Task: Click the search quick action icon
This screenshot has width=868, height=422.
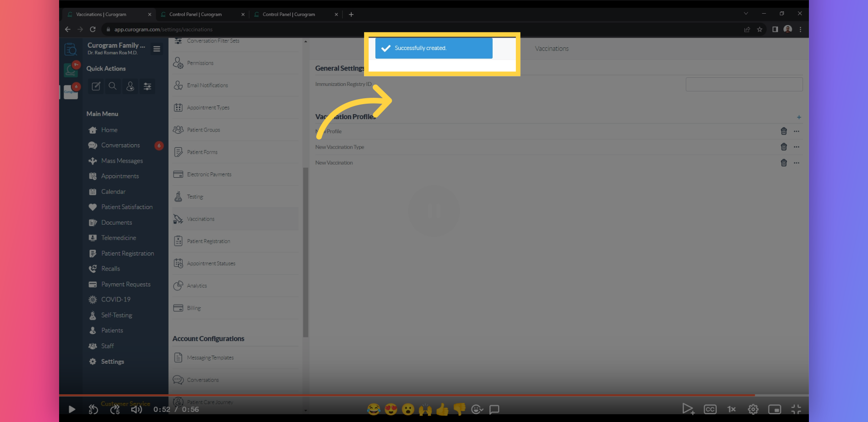Action: click(113, 86)
